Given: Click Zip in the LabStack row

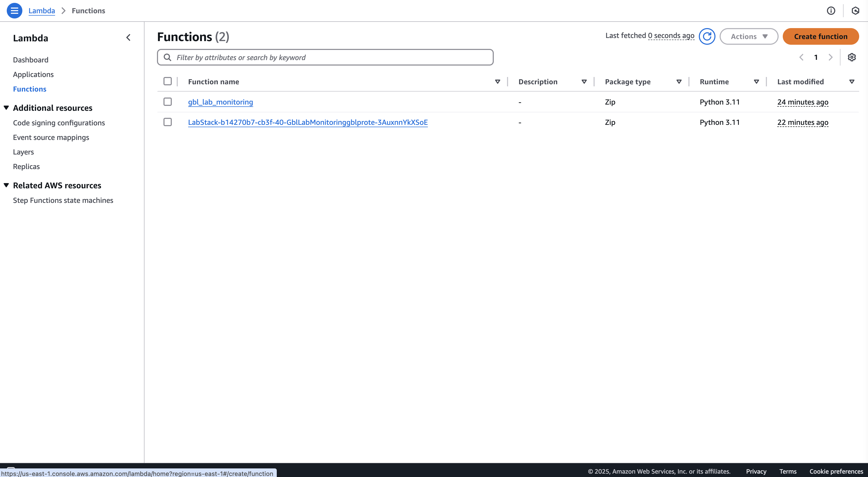Looking at the screenshot, I should tap(610, 122).
